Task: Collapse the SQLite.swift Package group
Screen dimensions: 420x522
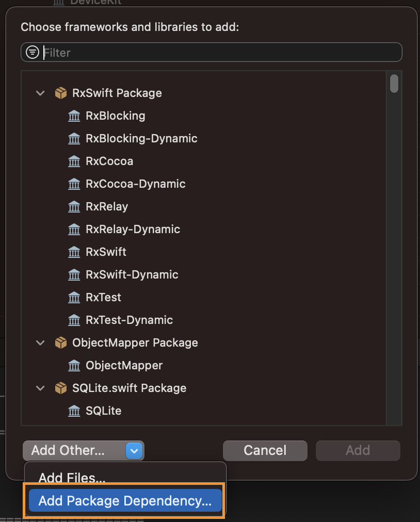Action: click(x=40, y=388)
